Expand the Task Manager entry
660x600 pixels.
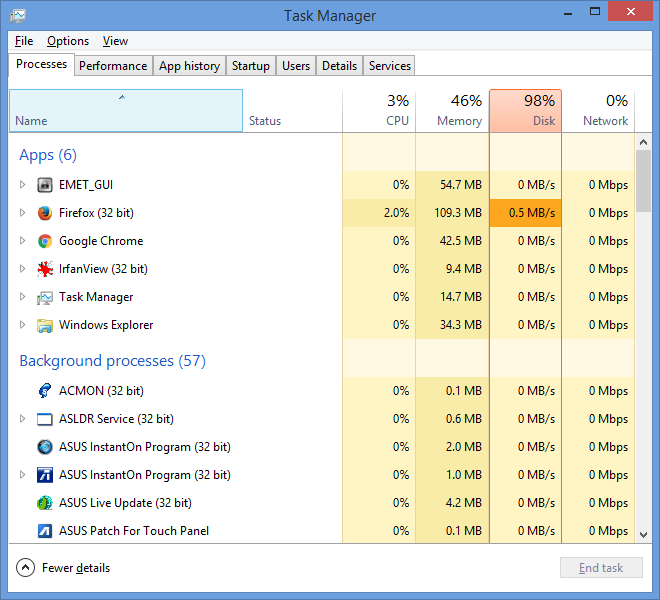(x=23, y=297)
